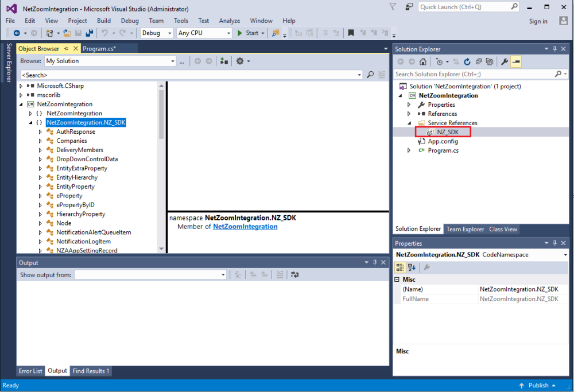
Task: Open the Server Explorer side tab
Action: [x=9, y=63]
